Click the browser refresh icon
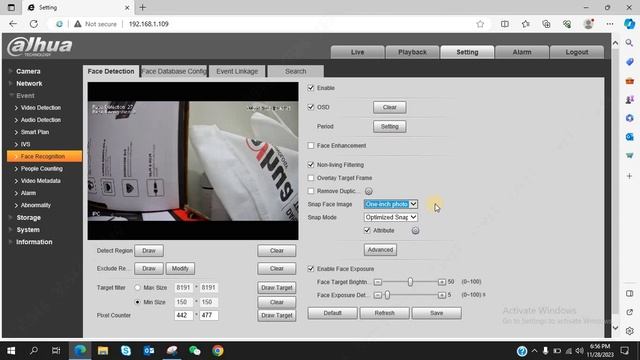The width and height of the screenshot is (640, 360). tap(34, 24)
